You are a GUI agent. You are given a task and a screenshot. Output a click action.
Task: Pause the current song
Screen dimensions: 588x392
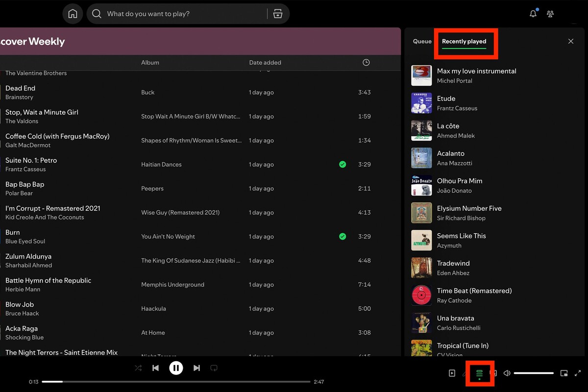coord(176,368)
